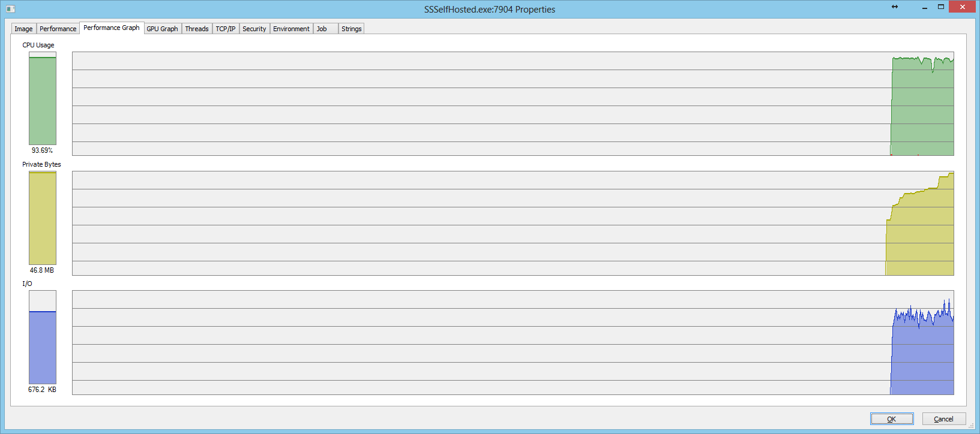
Task: Maximize the Properties window
Action: tap(941, 7)
